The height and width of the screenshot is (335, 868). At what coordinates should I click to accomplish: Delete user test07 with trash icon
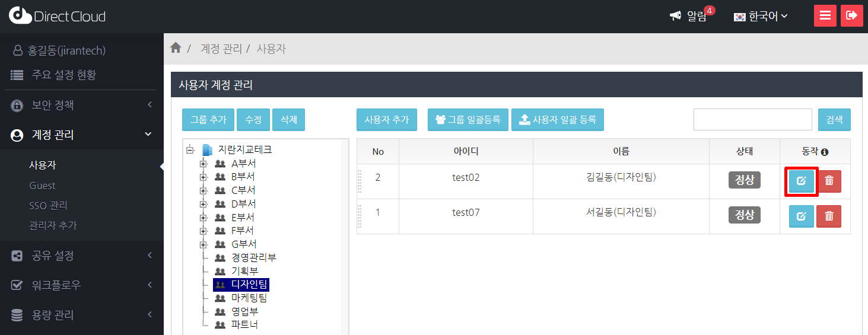(829, 216)
